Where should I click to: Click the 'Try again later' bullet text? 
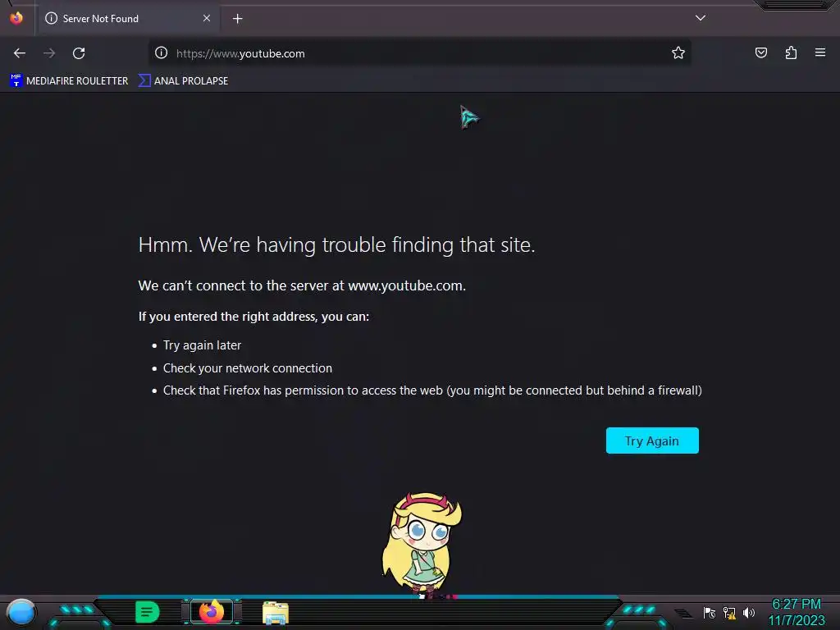click(202, 345)
